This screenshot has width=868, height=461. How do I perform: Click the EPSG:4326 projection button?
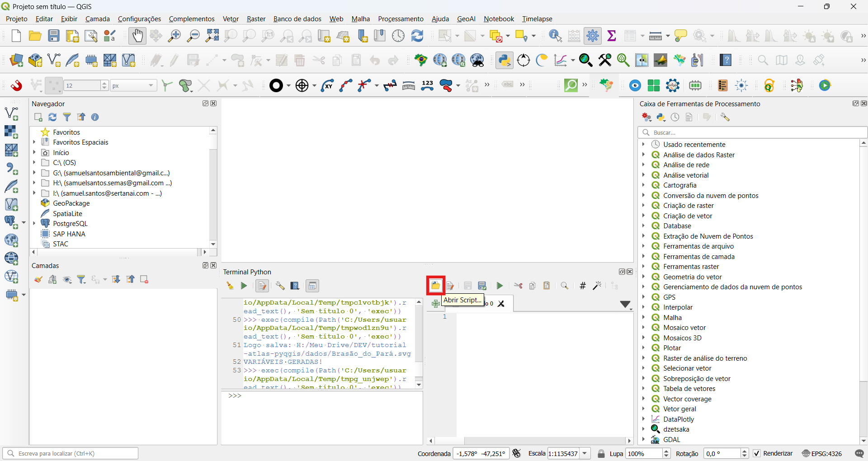(x=822, y=453)
